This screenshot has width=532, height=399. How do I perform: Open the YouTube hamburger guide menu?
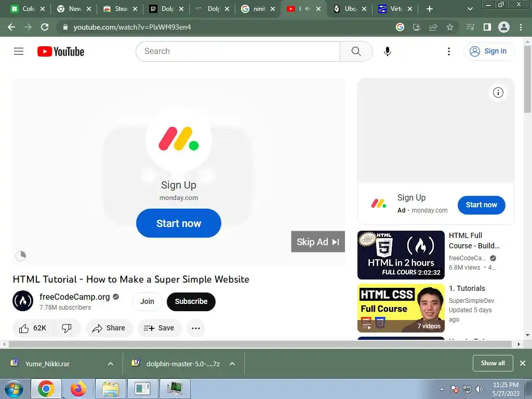19,51
